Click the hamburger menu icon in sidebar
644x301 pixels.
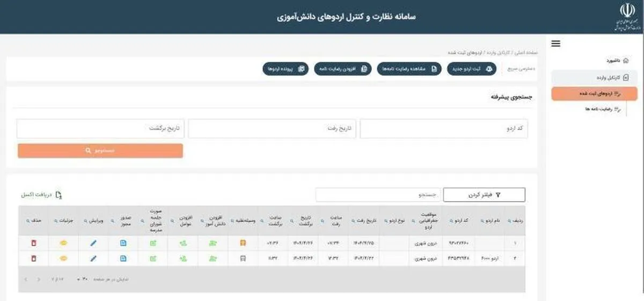tap(555, 44)
